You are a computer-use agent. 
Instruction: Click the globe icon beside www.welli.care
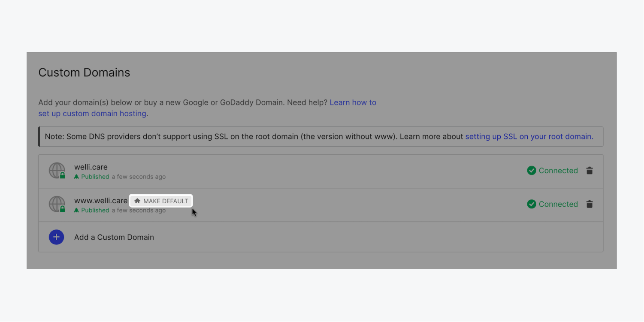tap(56, 204)
